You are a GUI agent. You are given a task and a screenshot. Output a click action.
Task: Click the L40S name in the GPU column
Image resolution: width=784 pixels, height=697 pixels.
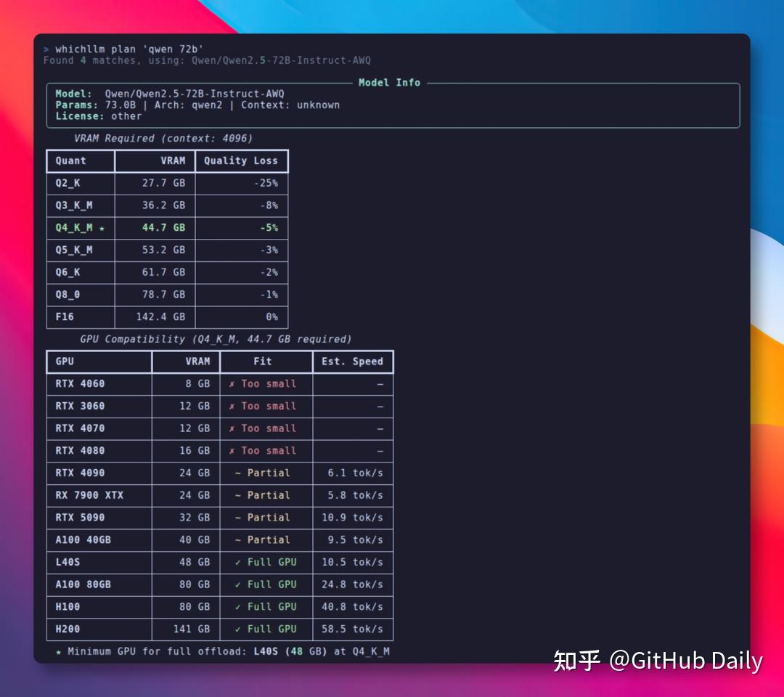point(68,562)
